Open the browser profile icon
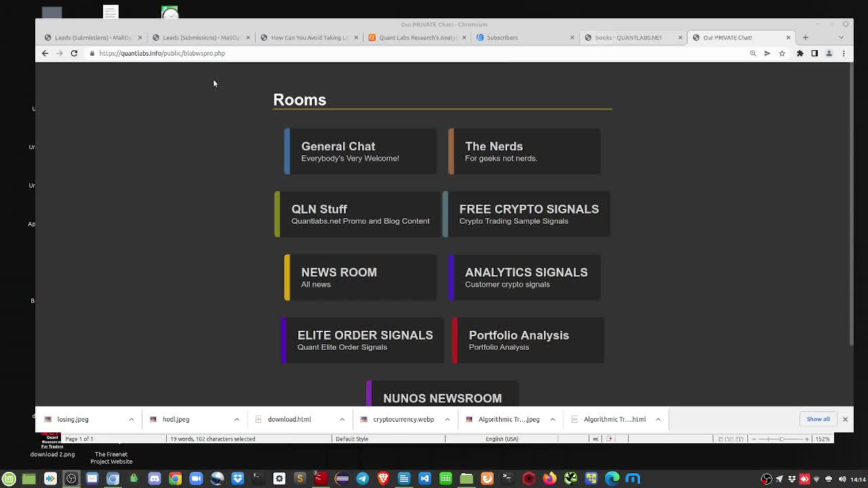Image resolution: width=868 pixels, height=488 pixels. click(829, 53)
